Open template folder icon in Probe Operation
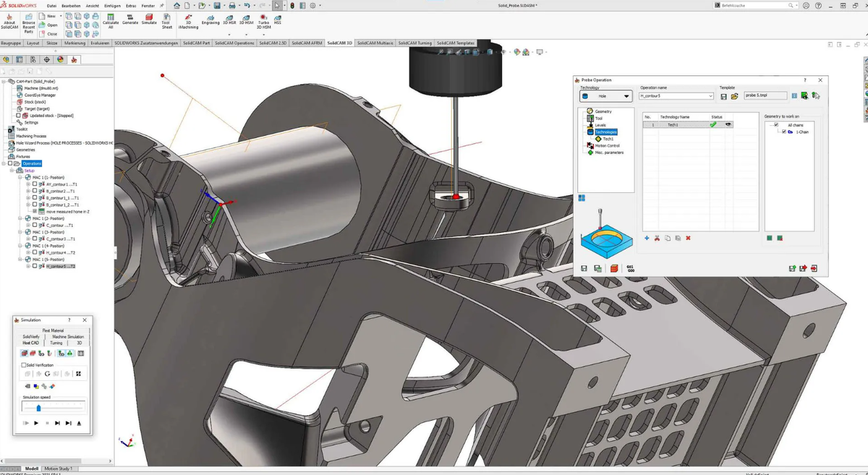 coord(734,96)
